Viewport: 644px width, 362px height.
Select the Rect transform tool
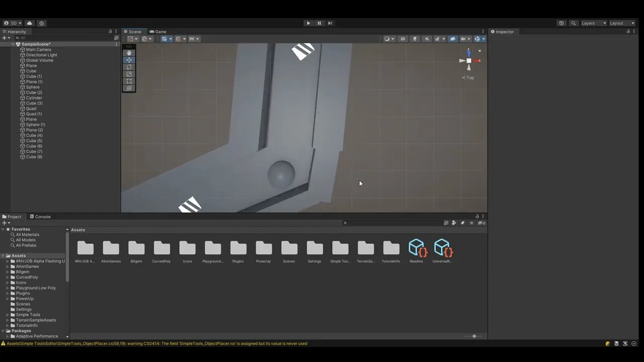pos(129,81)
